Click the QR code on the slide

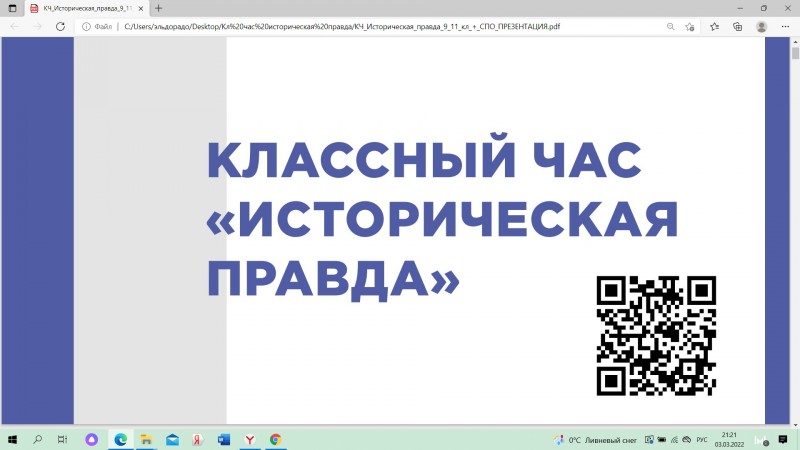tap(656, 335)
